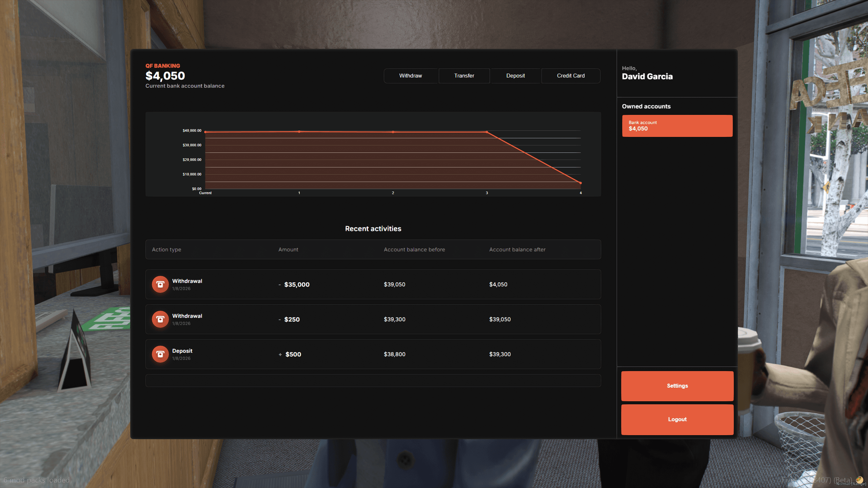Click the '$38,800' balance before value
This screenshot has width=868, height=488.
coord(394,354)
